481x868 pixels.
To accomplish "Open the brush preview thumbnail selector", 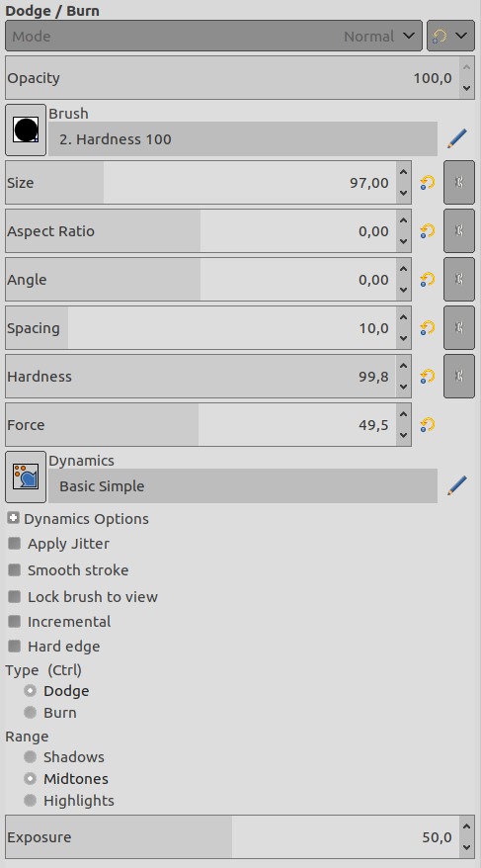I will [x=26, y=130].
